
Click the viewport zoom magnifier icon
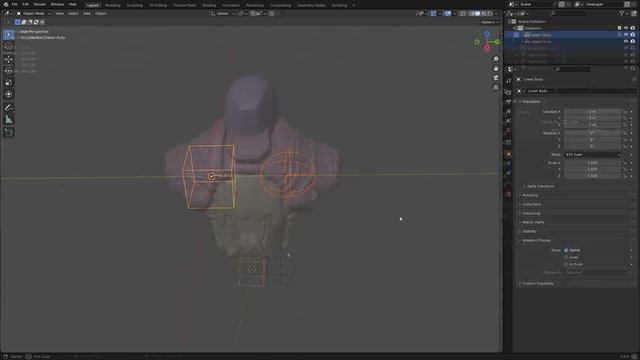[496, 59]
